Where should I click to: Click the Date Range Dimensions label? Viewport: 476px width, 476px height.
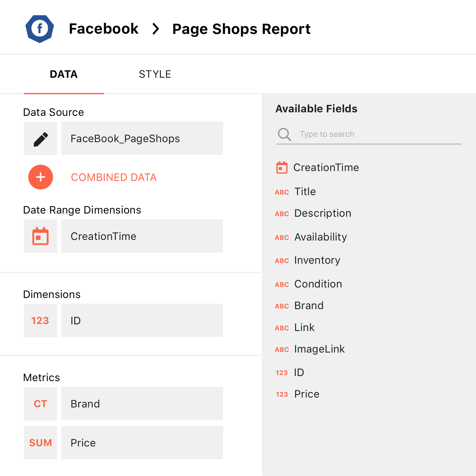pyautogui.click(x=82, y=210)
